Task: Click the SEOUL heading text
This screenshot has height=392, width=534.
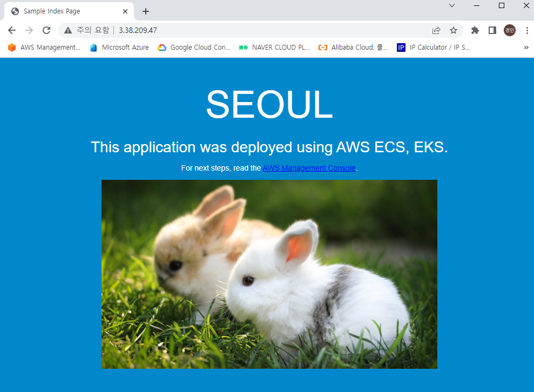Action: click(269, 104)
